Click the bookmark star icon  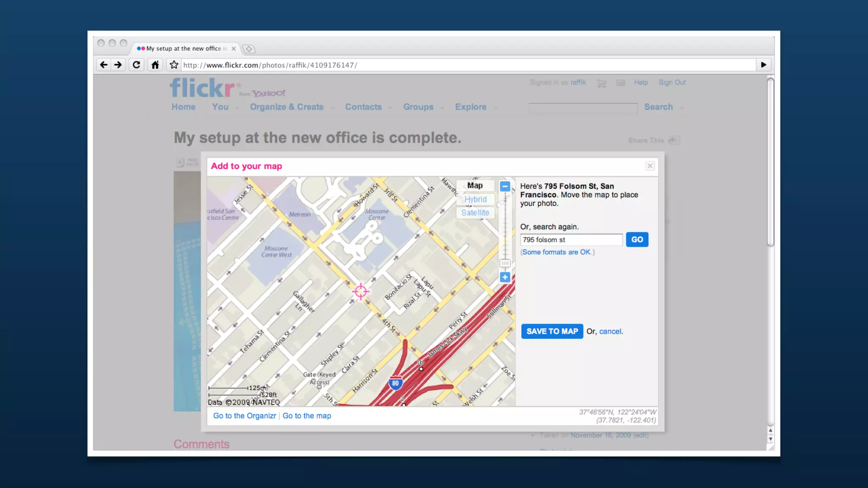[174, 65]
